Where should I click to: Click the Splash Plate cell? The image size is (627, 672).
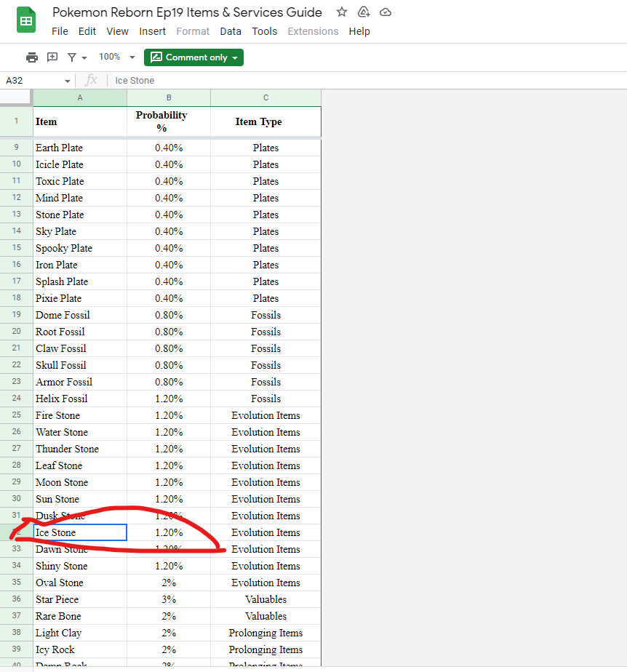click(x=80, y=281)
